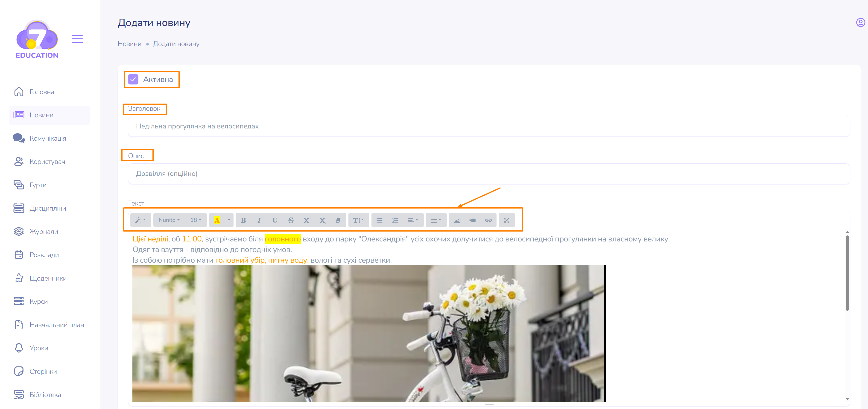Insert a picture using the image icon
Image resolution: width=868 pixels, height=409 pixels.
457,220
